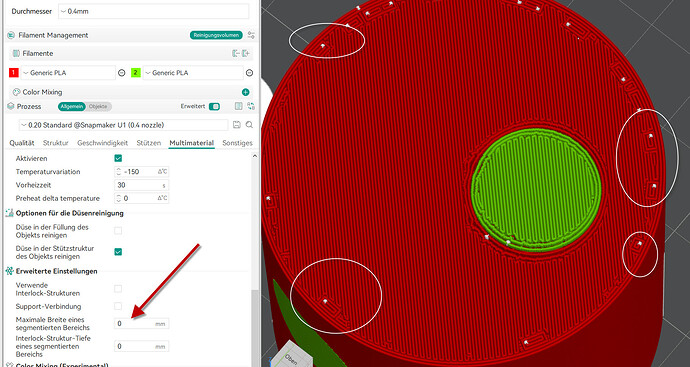Switch to the Geschwindigkeit tab
This screenshot has height=367, width=690.
[103, 143]
